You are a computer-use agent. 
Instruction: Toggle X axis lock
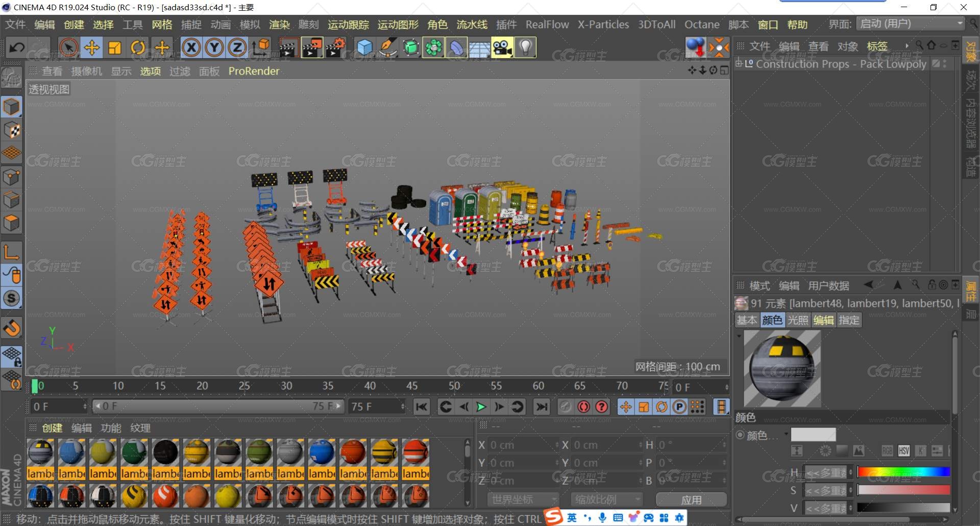coord(191,47)
